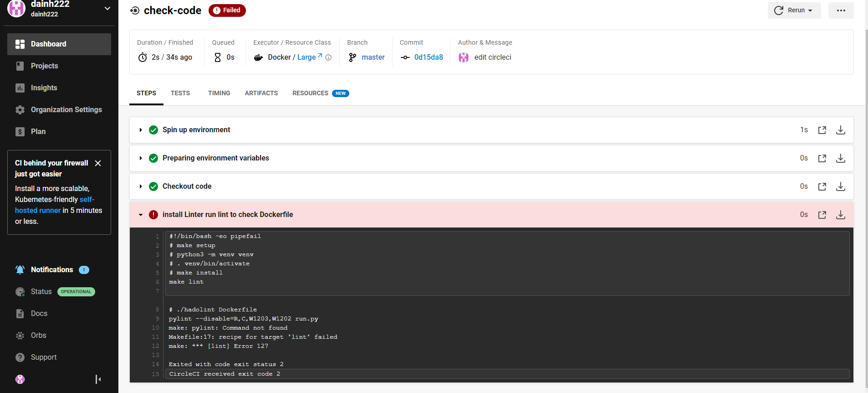
Task: Open the Dashboard sidebar item
Action: tap(59, 44)
